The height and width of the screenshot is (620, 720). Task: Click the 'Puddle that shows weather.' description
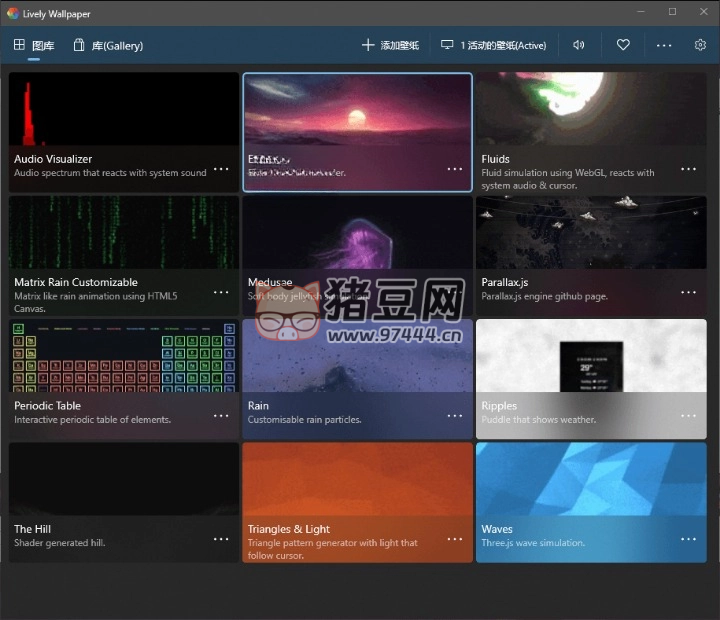(x=539, y=419)
